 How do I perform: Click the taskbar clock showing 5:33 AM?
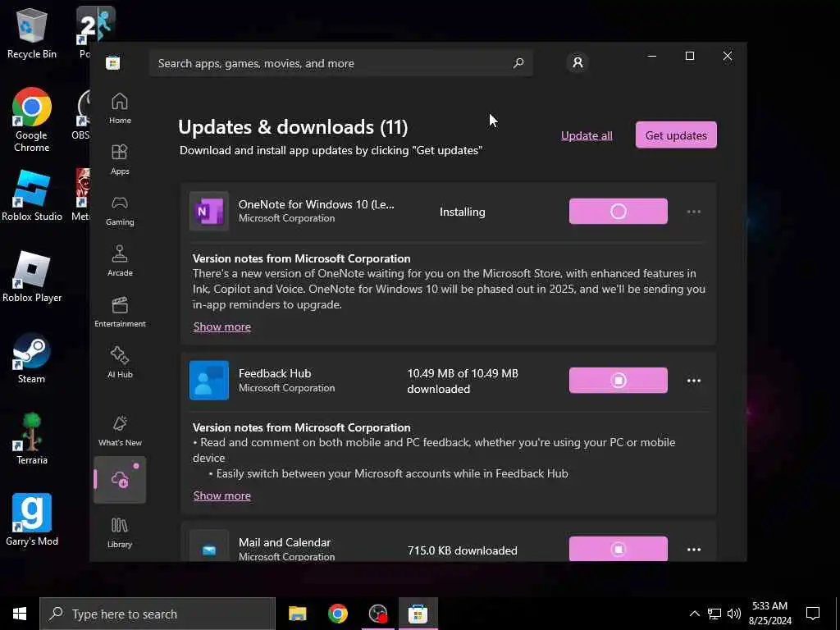pyautogui.click(x=769, y=614)
